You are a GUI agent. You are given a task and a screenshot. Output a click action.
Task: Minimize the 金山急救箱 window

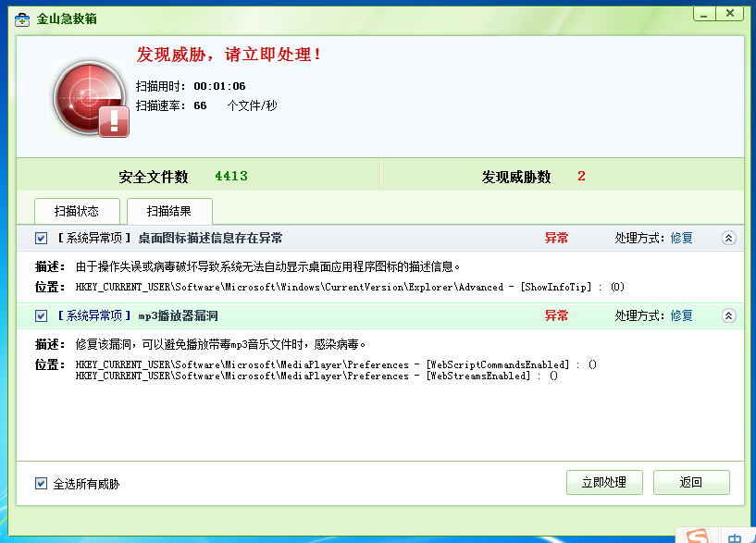(x=704, y=14)
